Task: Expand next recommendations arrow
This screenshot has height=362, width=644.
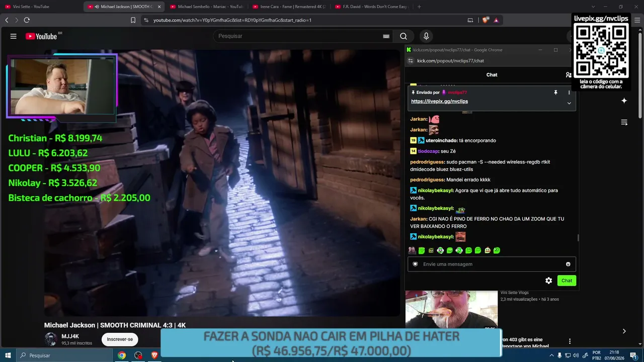Action: coord(624,331)
